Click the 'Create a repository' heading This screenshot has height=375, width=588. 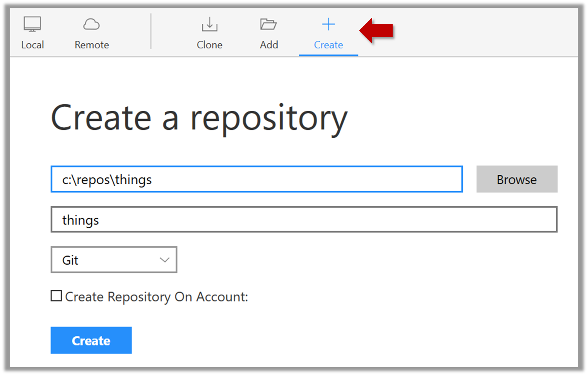(199, 118)
